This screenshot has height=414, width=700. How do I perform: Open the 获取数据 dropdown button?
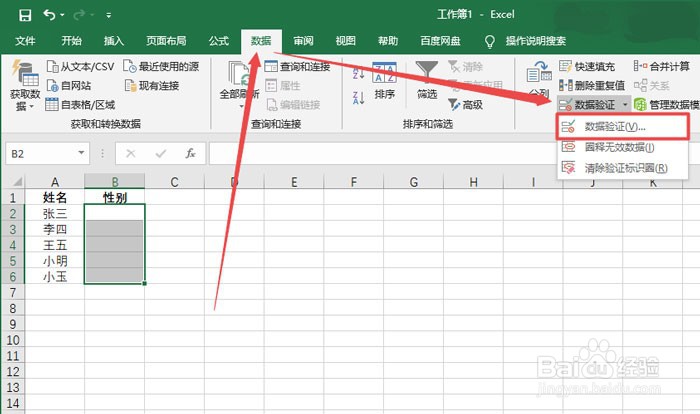pyautogui.click(x=25, y=86)
